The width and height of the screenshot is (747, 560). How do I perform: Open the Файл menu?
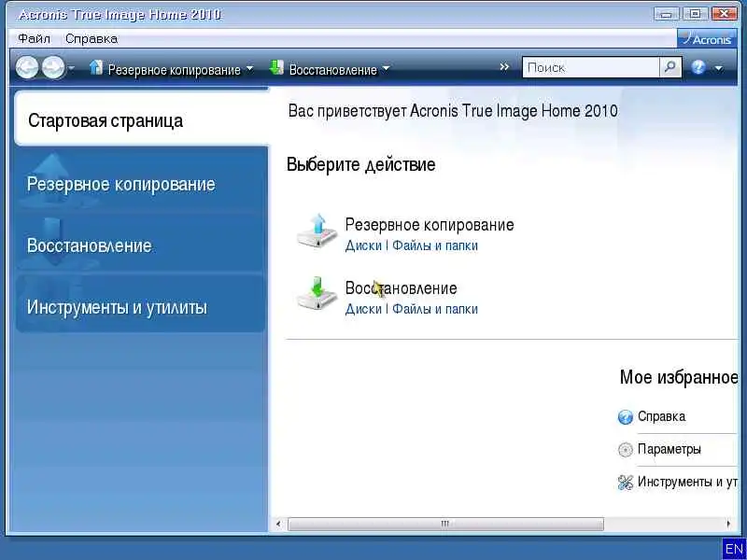click(x=34, y=38)
